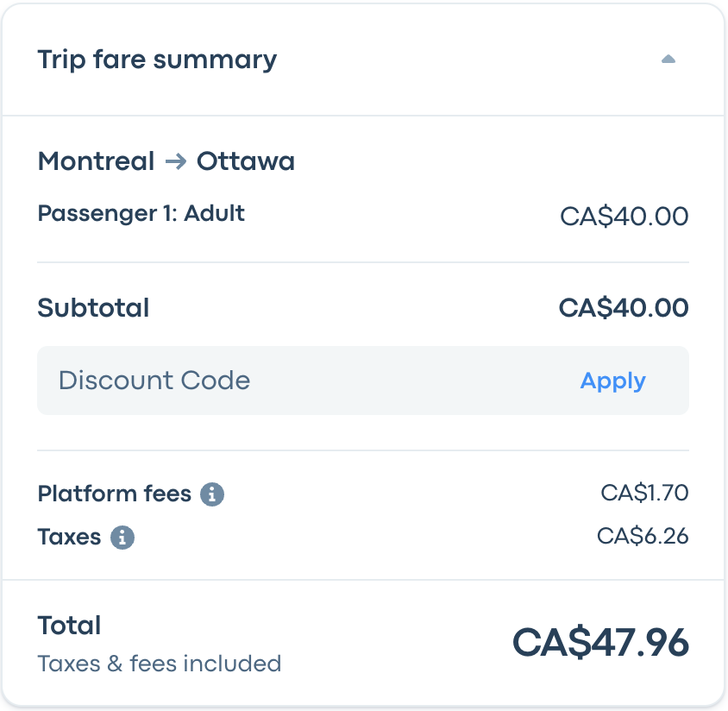
Task: Click the CA$1.70 platform fee amount
Action: coord(644,494)
